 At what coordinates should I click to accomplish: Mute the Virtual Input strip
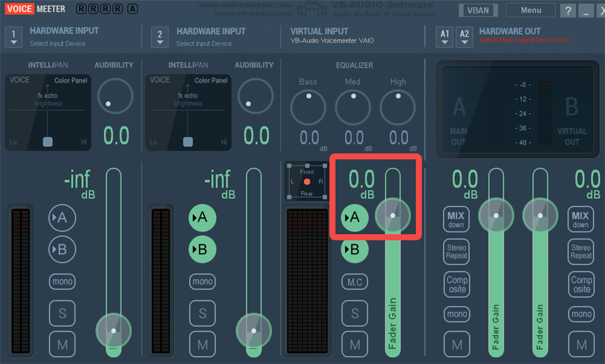coord(355,344)
